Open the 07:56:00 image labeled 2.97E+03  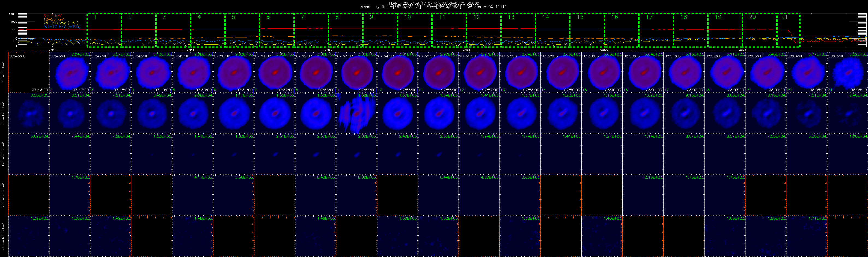click(479, 72)
